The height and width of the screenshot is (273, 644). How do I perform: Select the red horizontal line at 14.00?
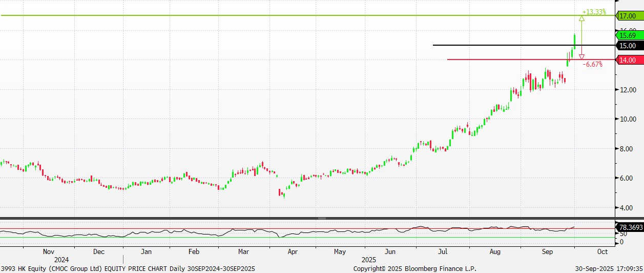point(531,60)
